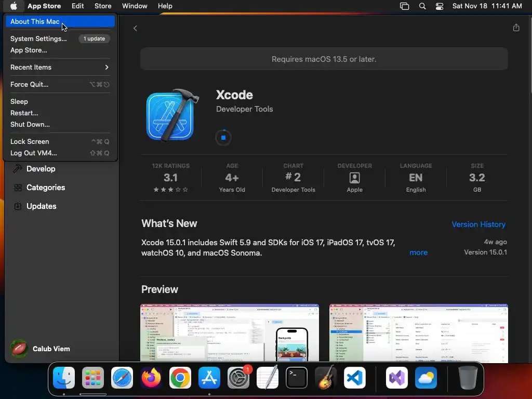
Task: Open the Edit menu
Action: 78,6
